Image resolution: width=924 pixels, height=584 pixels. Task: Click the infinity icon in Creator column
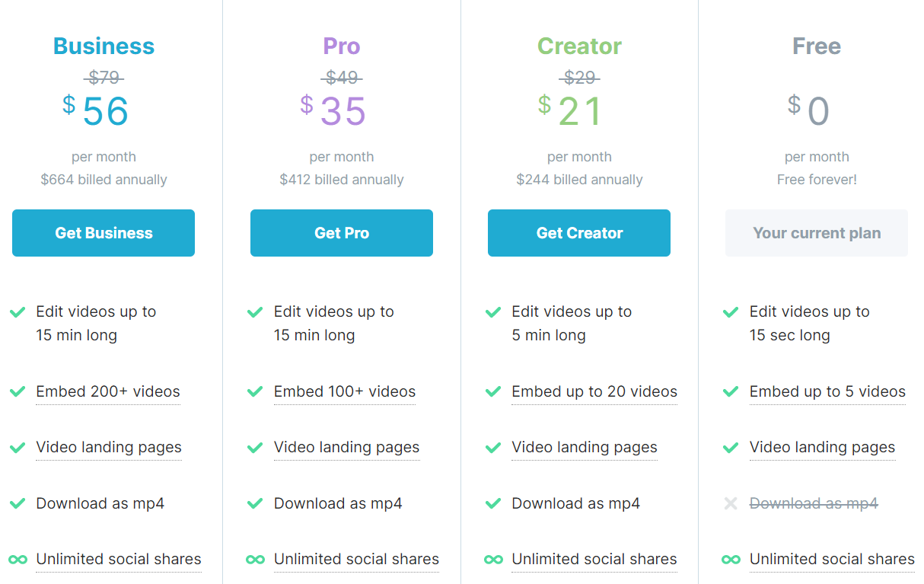(493, 560)
